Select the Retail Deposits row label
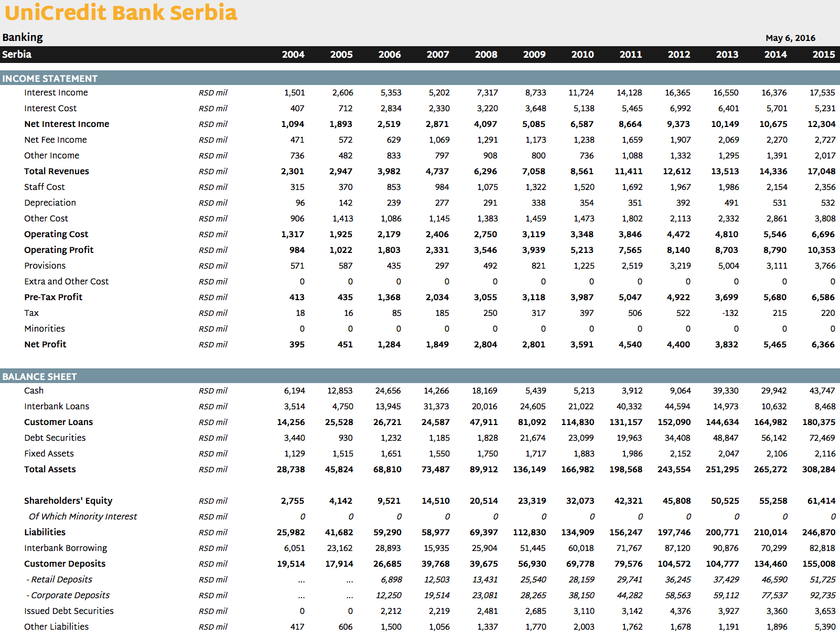This screenshot has width=840, height=636. [59, 580]
